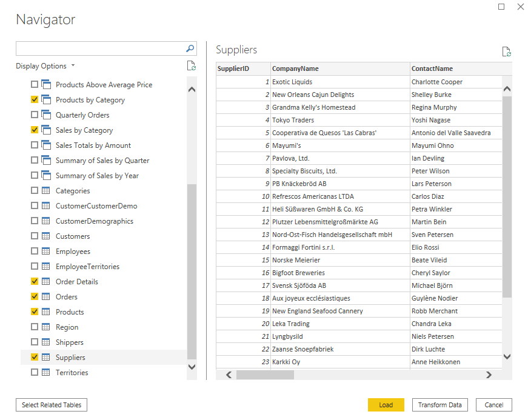Screen dimensions: 528x420
Task: Click the view icon beside Quarterly Orders
Action: tap(46, 115)
